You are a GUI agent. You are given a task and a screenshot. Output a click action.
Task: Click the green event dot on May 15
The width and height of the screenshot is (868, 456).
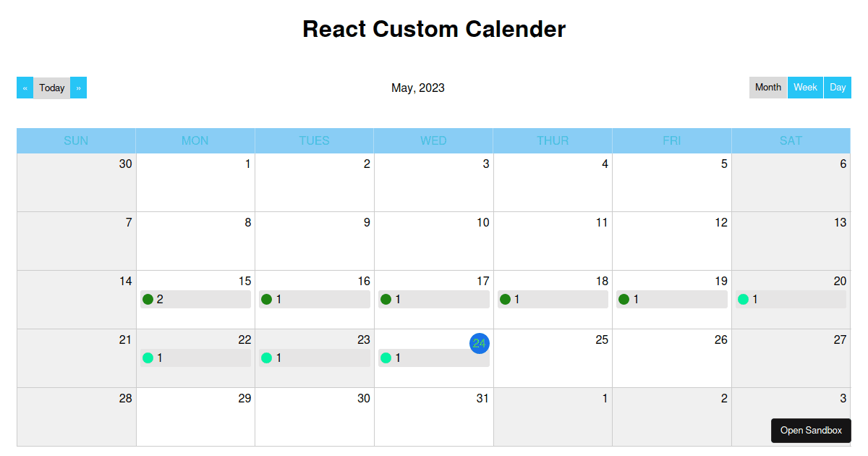149,299
